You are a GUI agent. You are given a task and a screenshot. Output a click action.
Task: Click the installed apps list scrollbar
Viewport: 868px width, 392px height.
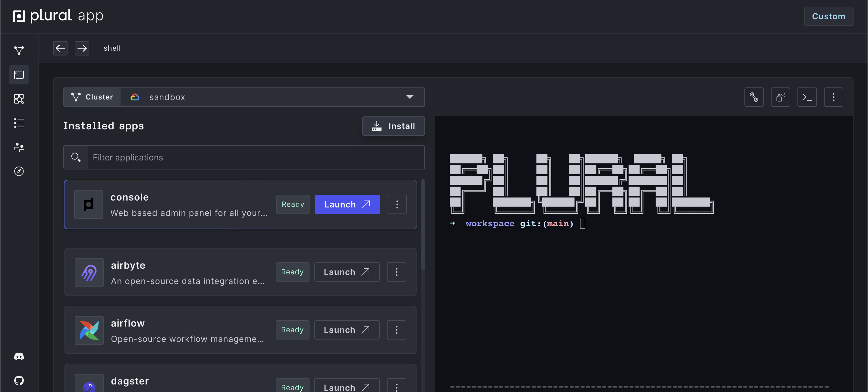pyautogui.click(x=423, y=225)
